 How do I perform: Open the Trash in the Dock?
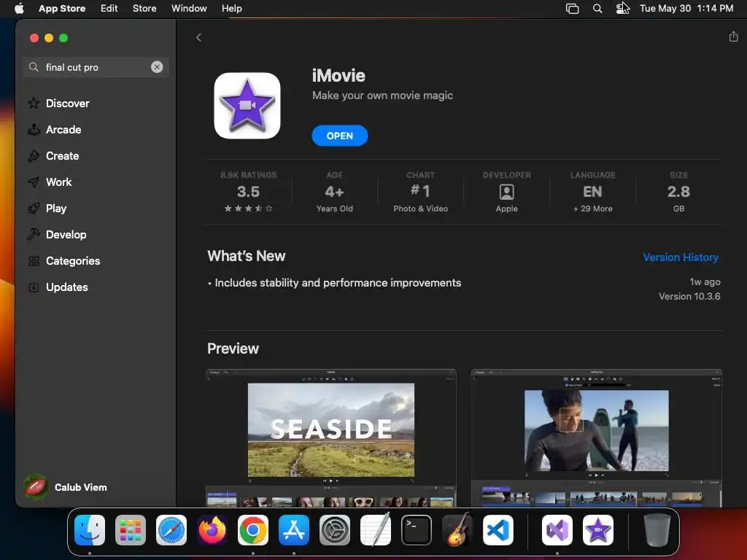(x=657, y=530)
